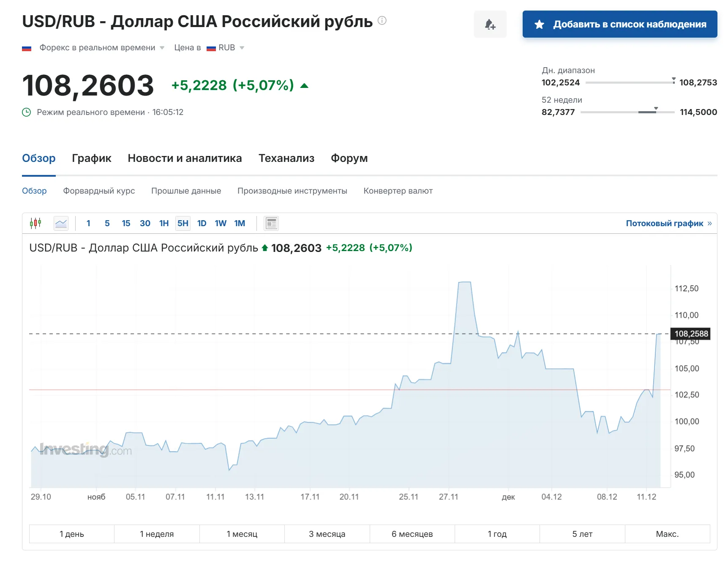Open the Конвертер валют link
The width and height of the screenshot is (728, 566).
398,191
